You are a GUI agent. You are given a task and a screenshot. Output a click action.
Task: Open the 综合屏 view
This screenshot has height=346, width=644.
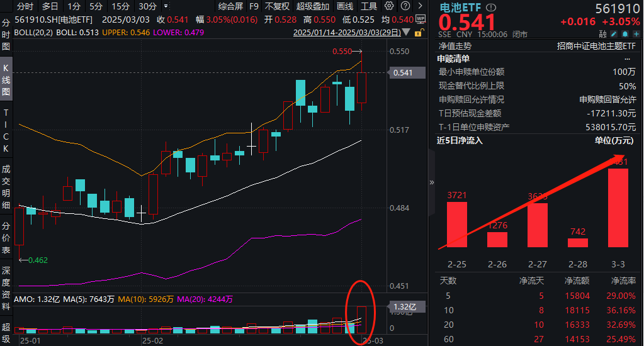230,6
